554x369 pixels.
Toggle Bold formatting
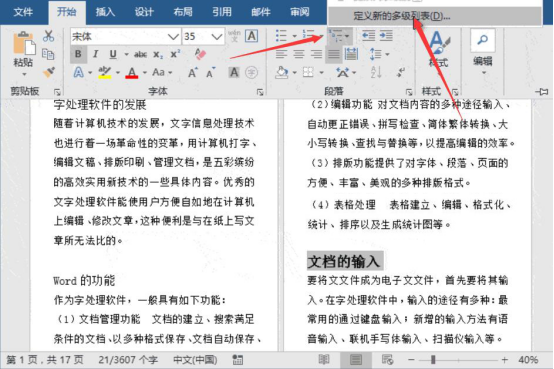coord(78,54)
